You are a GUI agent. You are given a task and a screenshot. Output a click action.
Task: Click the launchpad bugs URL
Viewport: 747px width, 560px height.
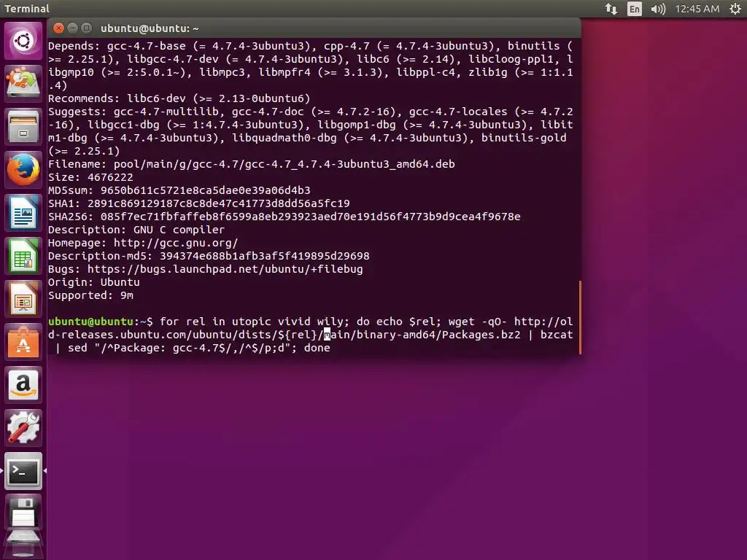click(x=225, y=269)
